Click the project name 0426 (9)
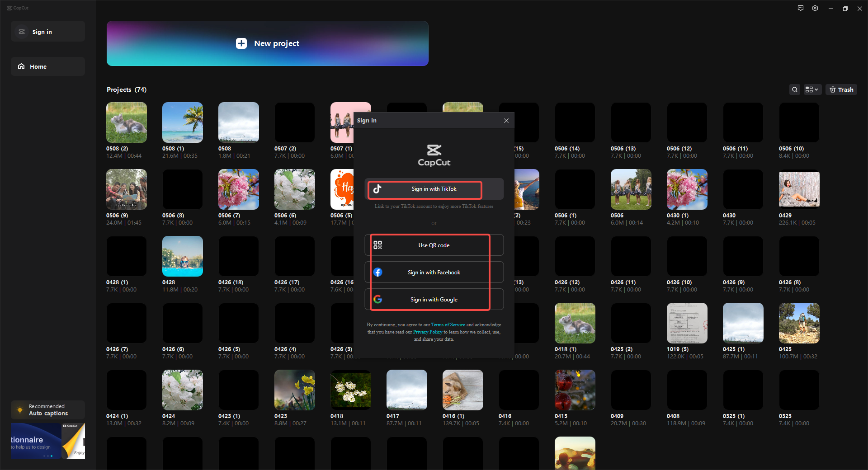 [x=734, y=282]
